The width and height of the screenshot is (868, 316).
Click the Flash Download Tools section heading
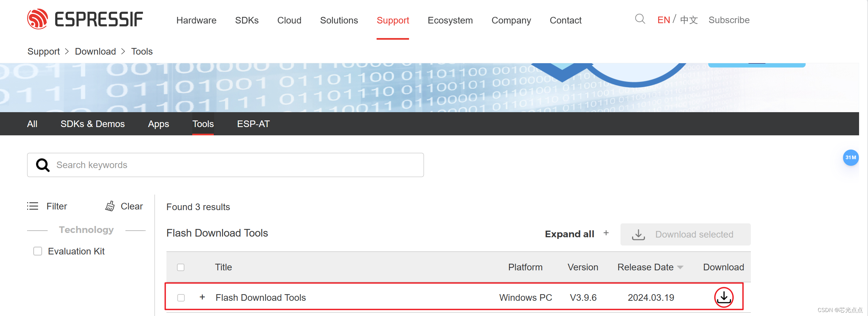217,233
